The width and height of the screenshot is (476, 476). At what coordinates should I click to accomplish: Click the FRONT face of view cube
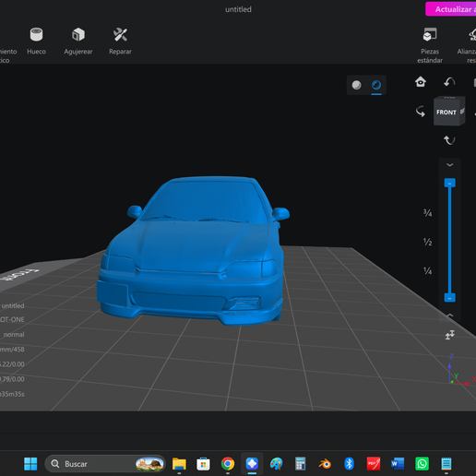[446, 113]
